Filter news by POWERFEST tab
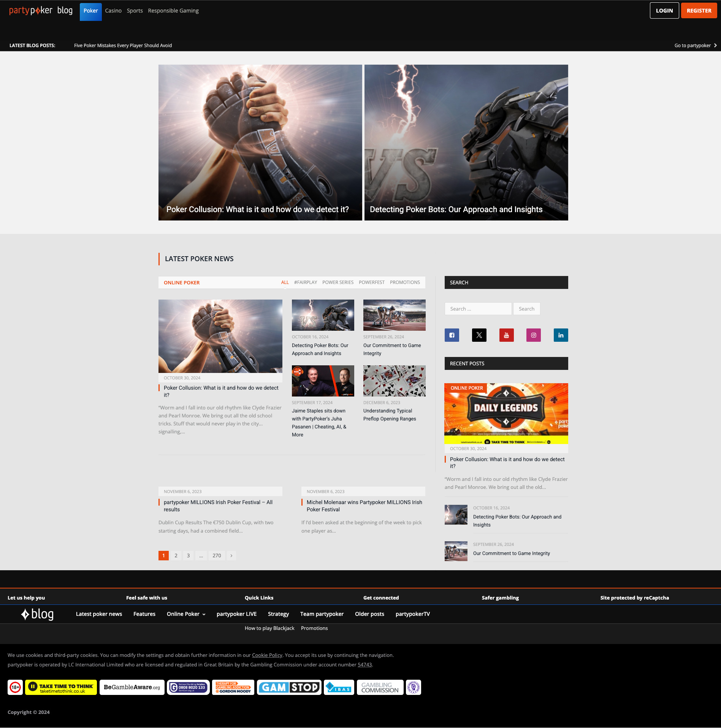 click(x=372, y=282)
